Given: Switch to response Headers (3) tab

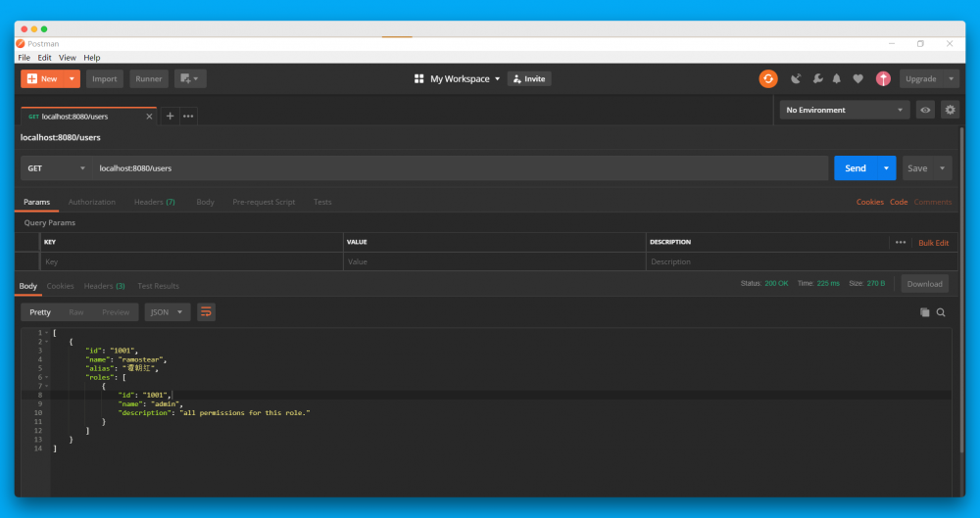Looking at the screenshot, I should pyautogui.click(x=105, y=286).
